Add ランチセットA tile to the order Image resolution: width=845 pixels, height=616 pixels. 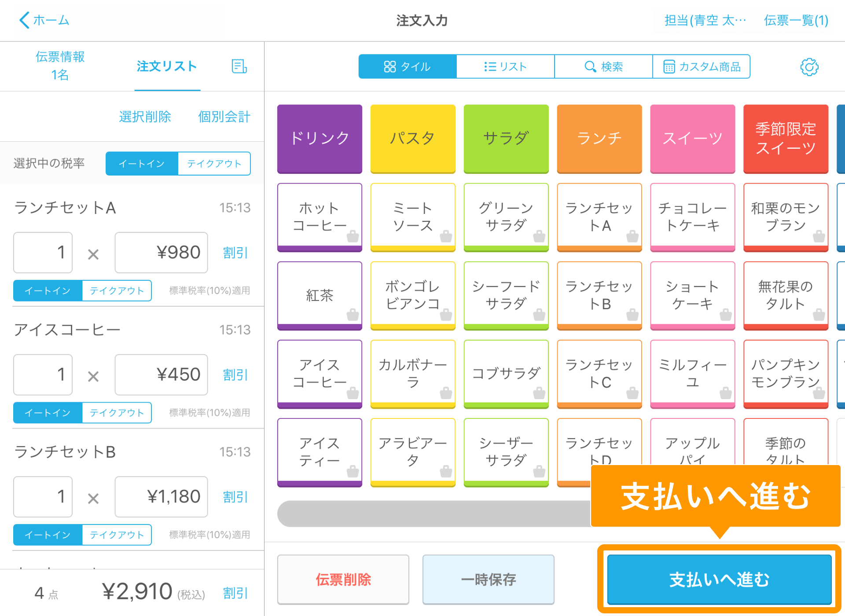pos(599,217)
